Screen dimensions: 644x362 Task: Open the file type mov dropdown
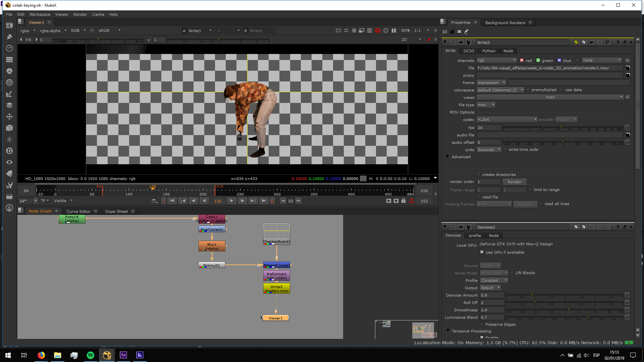click(486, 105)
